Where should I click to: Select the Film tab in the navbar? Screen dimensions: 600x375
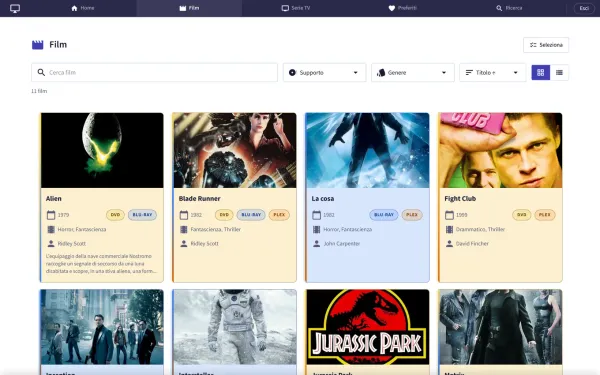click(189, 8)
